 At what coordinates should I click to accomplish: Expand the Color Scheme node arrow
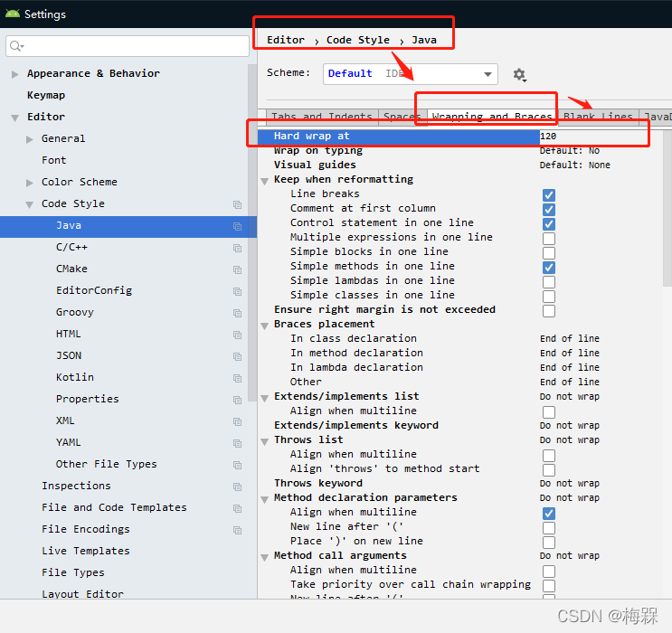point(29,183)
